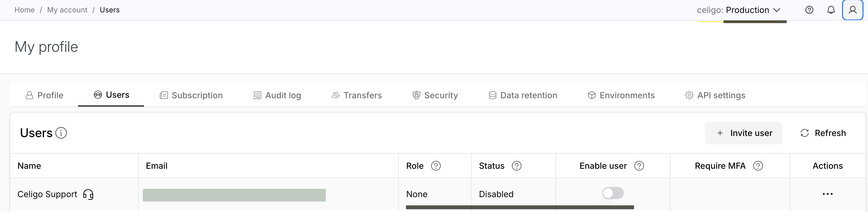Click the Require MFA help icon
Image resolution: width=868 pixels, height=212 pixels.
click(758, 166)
